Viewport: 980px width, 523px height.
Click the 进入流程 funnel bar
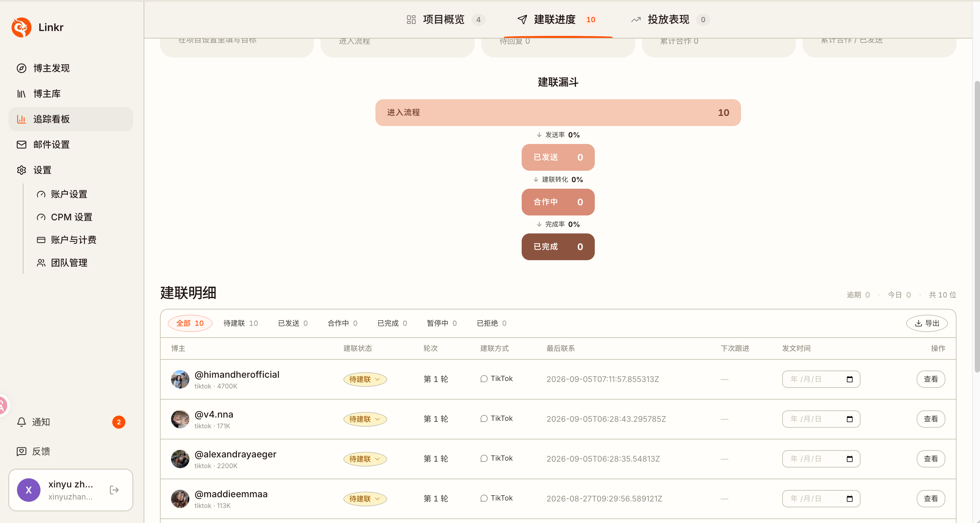(x=558, y=113)
